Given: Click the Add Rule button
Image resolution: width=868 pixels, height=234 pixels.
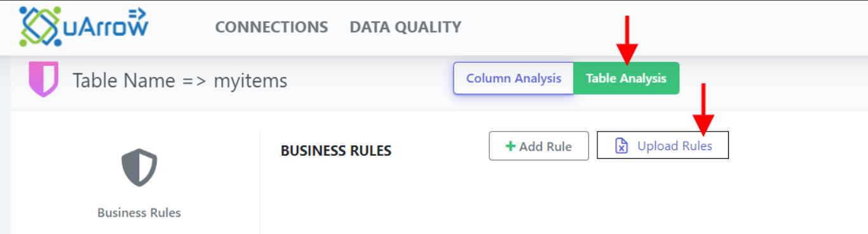Looking at the screenshot, I should (539, 146).
